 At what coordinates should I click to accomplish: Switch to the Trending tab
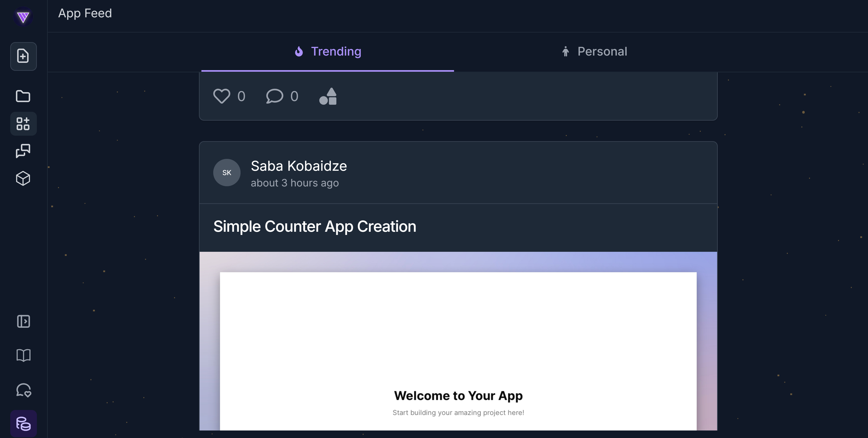point(327,52)
